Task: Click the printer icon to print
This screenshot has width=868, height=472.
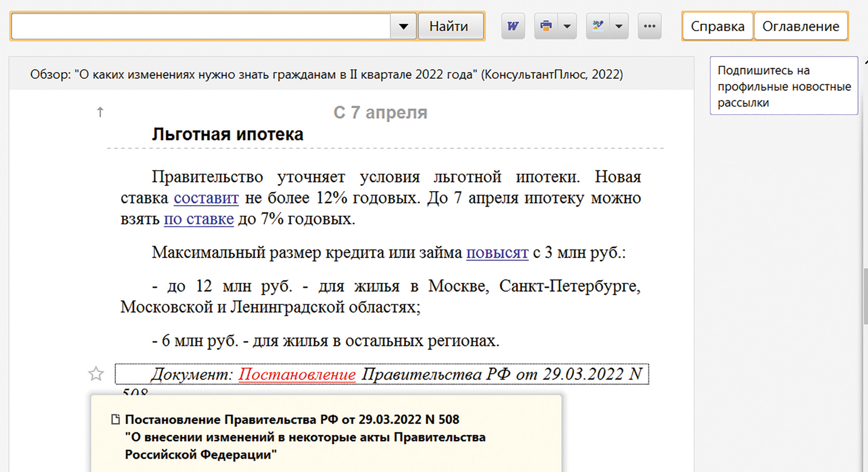Action: coord(546,26)
